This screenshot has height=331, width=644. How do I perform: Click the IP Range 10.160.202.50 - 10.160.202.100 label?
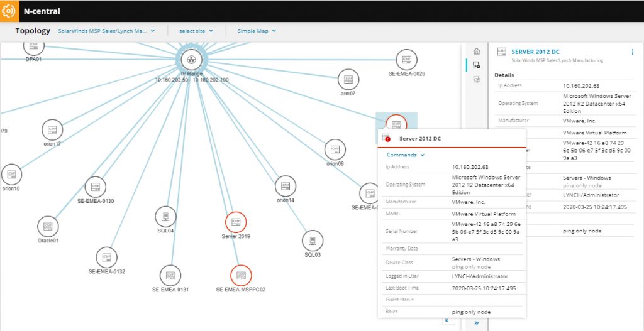pyautogui.click(x=191, y=77)
